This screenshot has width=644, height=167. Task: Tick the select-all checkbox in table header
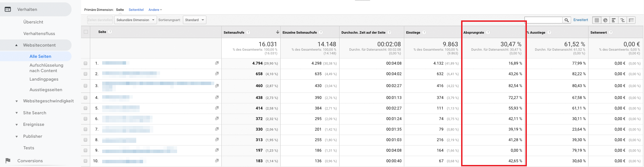(86, 32)
